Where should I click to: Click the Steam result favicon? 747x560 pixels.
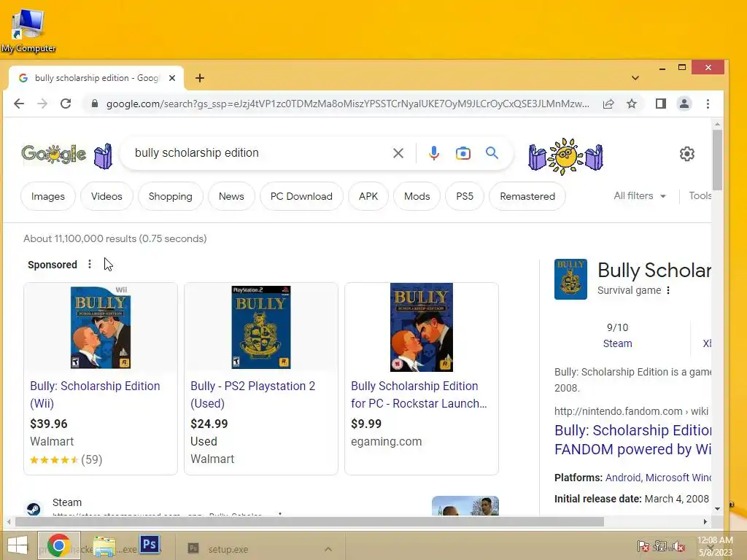click(x=34, y=509)
